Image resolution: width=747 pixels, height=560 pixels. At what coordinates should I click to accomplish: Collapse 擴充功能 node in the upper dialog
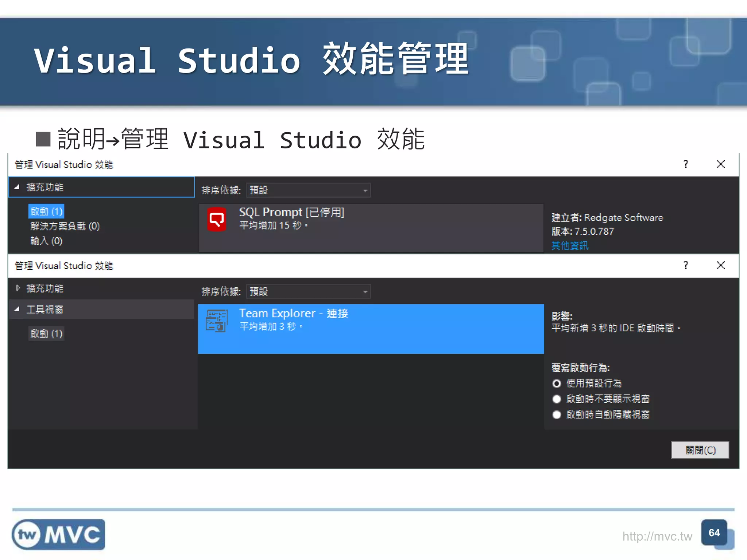click(17, 187)
